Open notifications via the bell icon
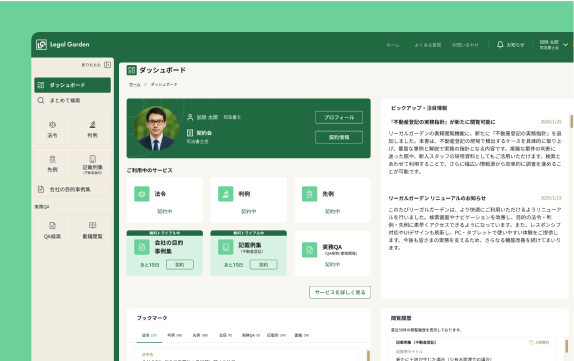This screenshot has height=361, width=574. pyautogui.click(x=500, y=45)
